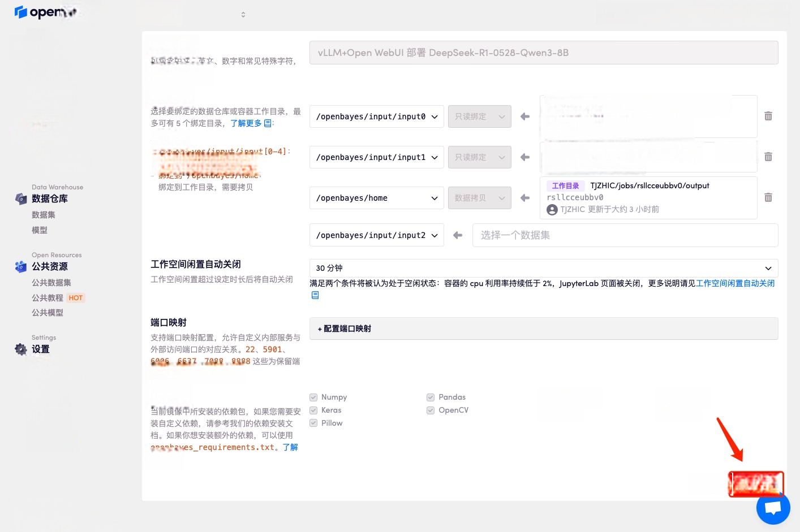The image size is (800, 532).
Task: Click the Open Resources icon
Action: [21, 266]
